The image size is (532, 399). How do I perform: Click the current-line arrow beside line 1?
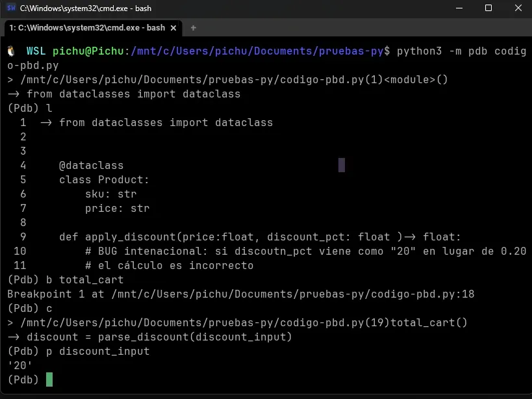pyautogui.click(x=45, y=122)
